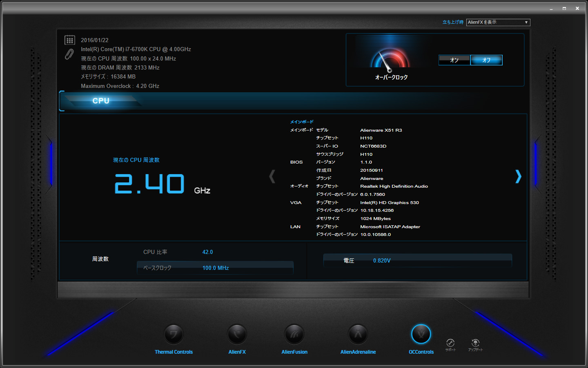Image resolution: width=588 pixels, height=368 pixels.
Task: Go to the previous info page chevron
Action: click(272, 177)
